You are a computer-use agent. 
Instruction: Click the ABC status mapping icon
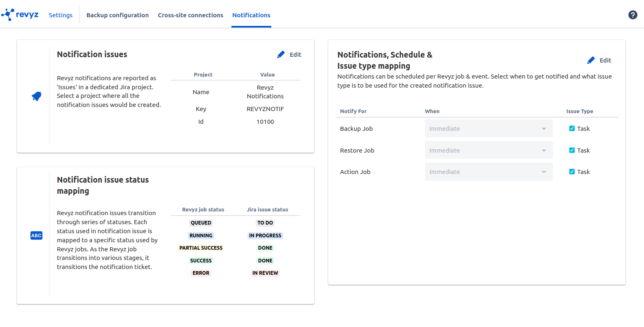[x=36, y=236]
